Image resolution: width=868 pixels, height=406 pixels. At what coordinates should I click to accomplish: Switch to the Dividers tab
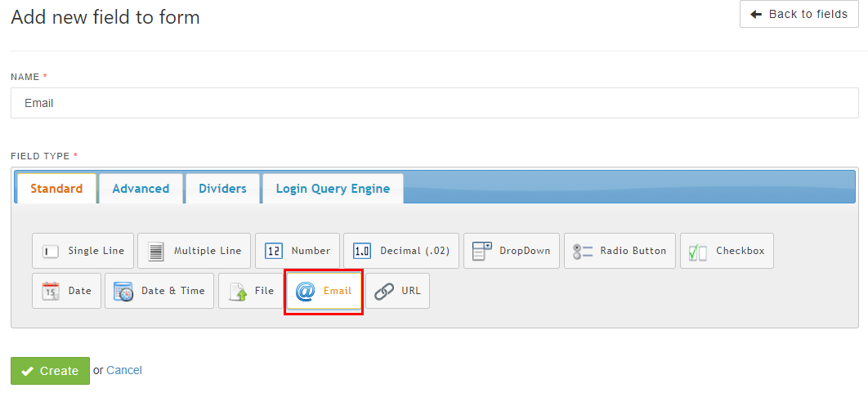[222, 189]
